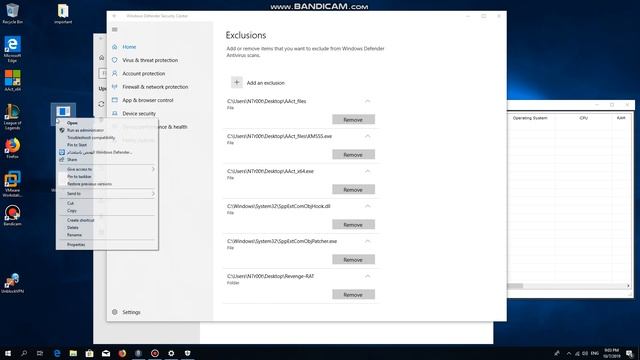Choose Properties in the context menu
The height and width of the screenshot is (360, 640).
coord(107,244)
